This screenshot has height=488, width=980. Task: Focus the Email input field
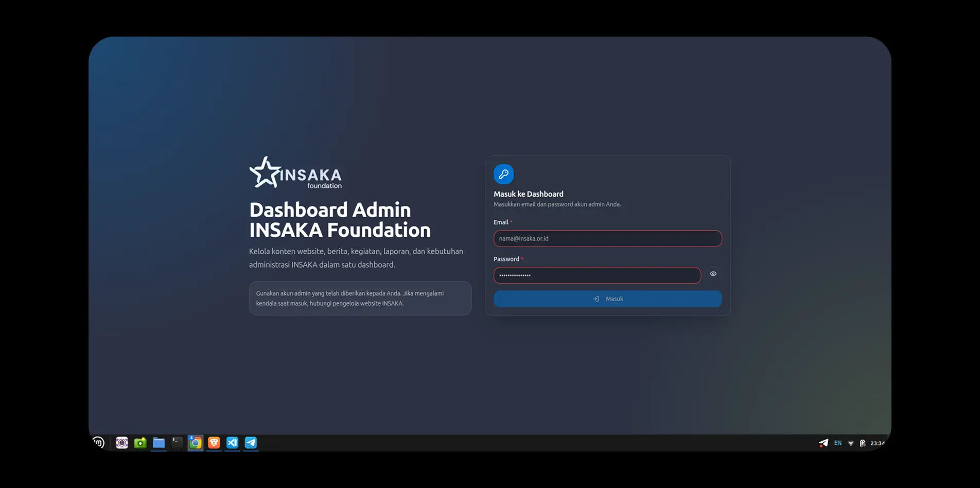[607, 238]
